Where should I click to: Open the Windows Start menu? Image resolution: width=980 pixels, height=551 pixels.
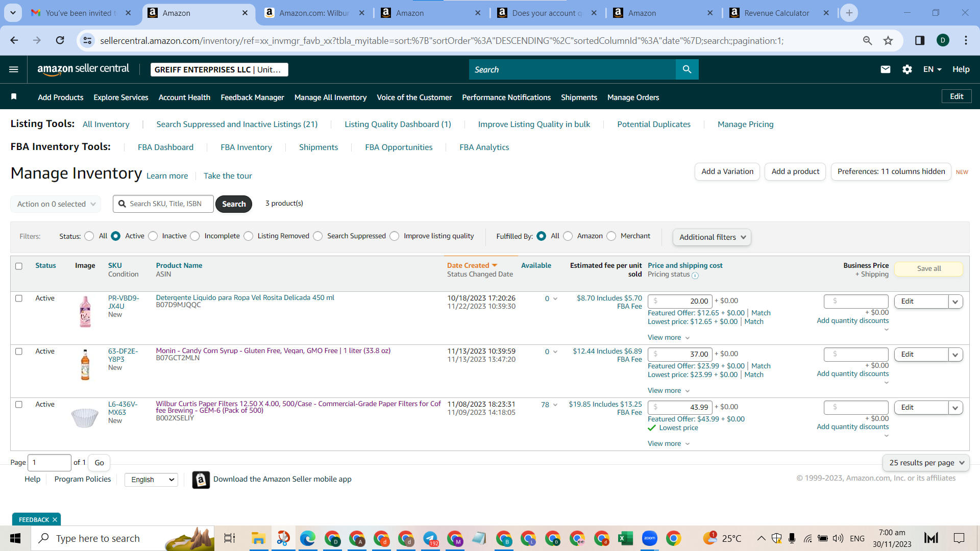point(15,538)
